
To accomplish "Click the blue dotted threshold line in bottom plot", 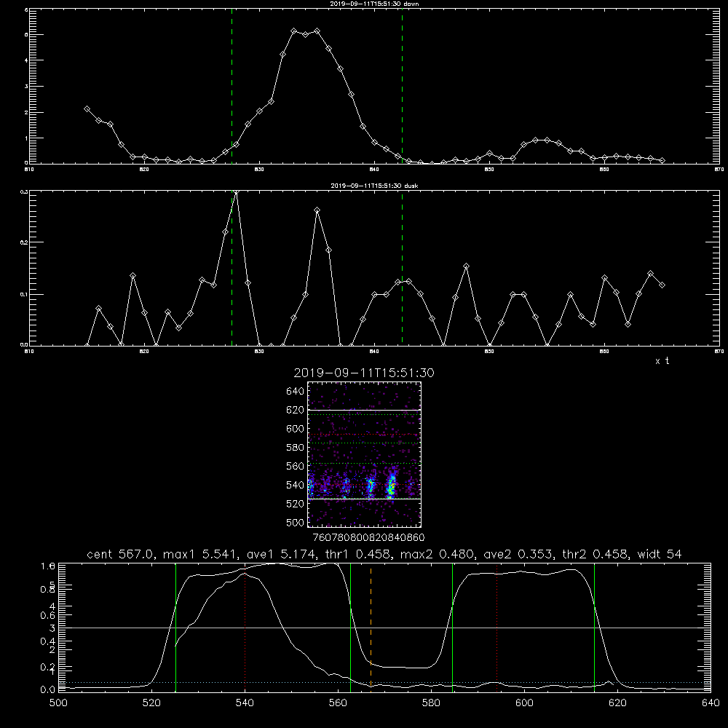I will pyautogui.click(x=384, y=683).
